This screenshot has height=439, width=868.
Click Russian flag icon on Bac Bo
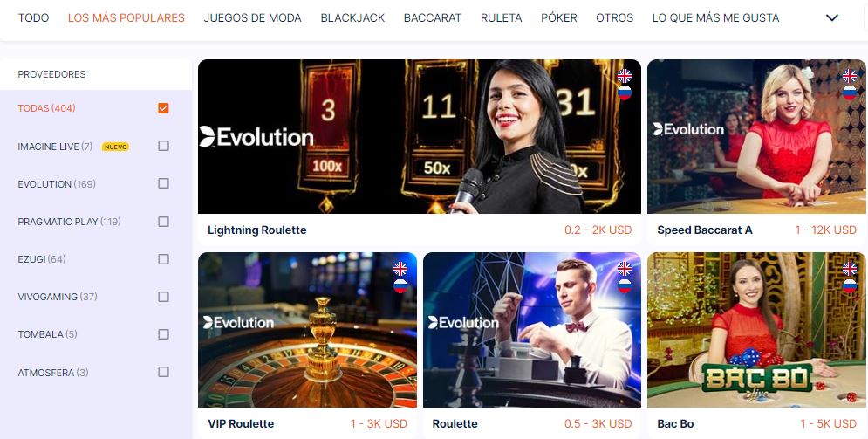(x=849, y=285)
